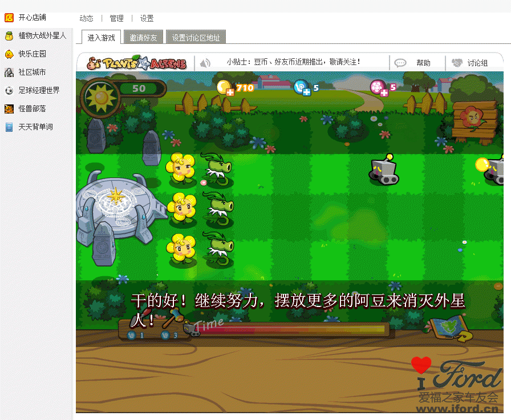
Task: Click the 讨论组 handshake icon
Action: (457, 63)
